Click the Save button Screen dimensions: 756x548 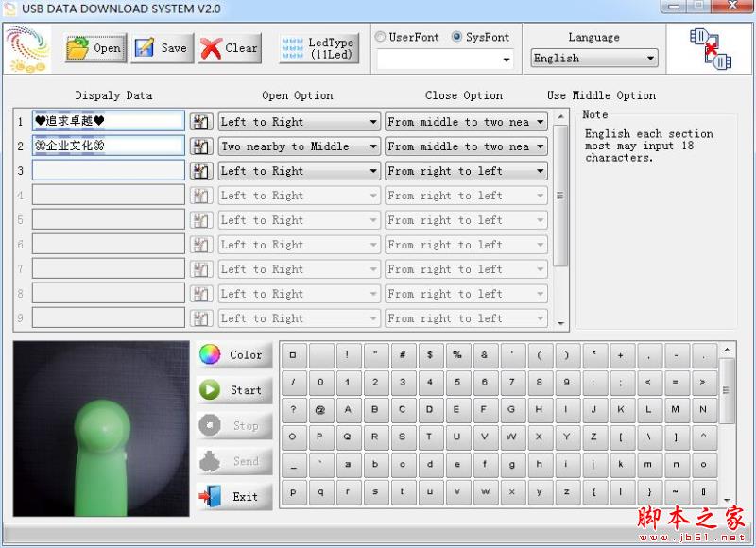pyautogui.click(x=163, y=48)
